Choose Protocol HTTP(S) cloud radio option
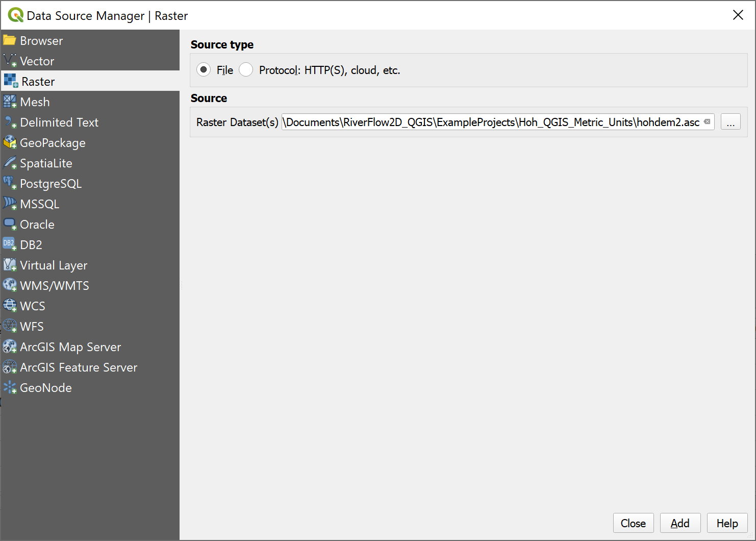This screenshot has height=541, width=756. click(x=246, y=69)
